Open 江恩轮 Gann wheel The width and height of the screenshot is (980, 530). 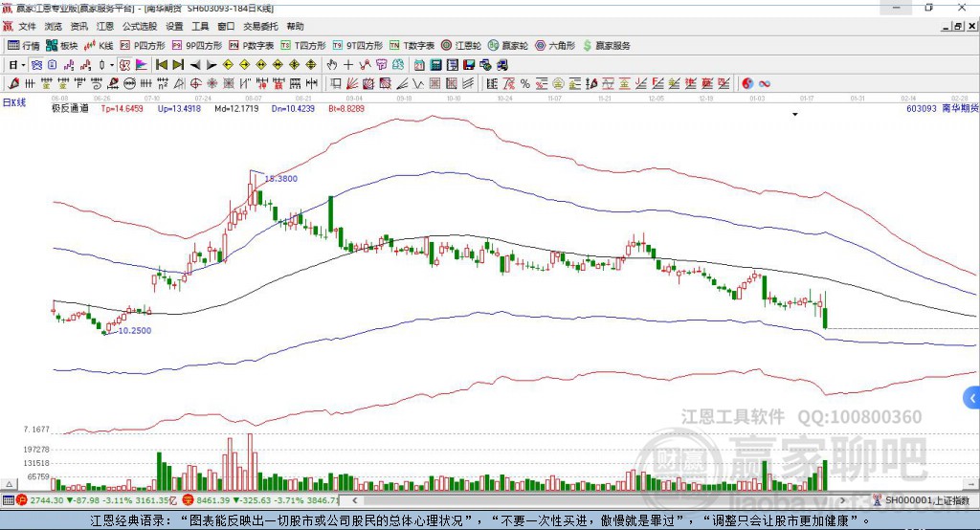coord(461,46)
